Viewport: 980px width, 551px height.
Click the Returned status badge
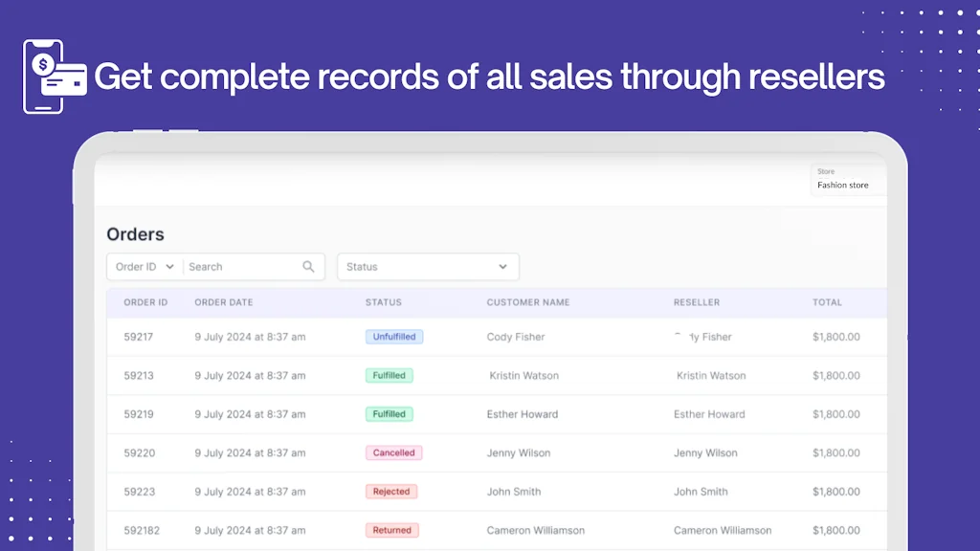coord(391,530)
